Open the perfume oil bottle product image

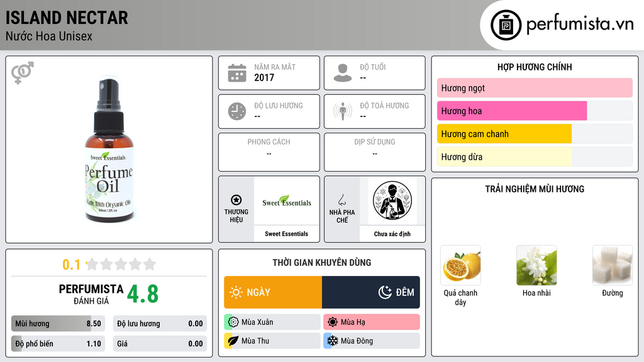pos(109,150)
